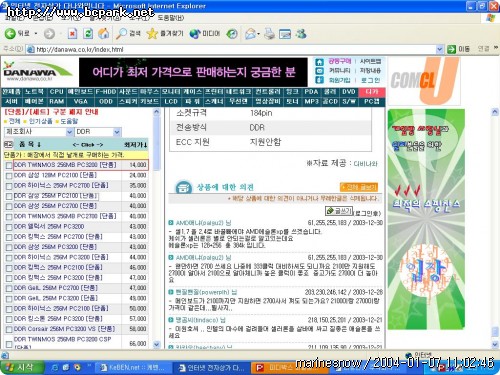
Task: Check the box for DDR 엘릭서 256M PC3200
Action: (x=9, y=227)
